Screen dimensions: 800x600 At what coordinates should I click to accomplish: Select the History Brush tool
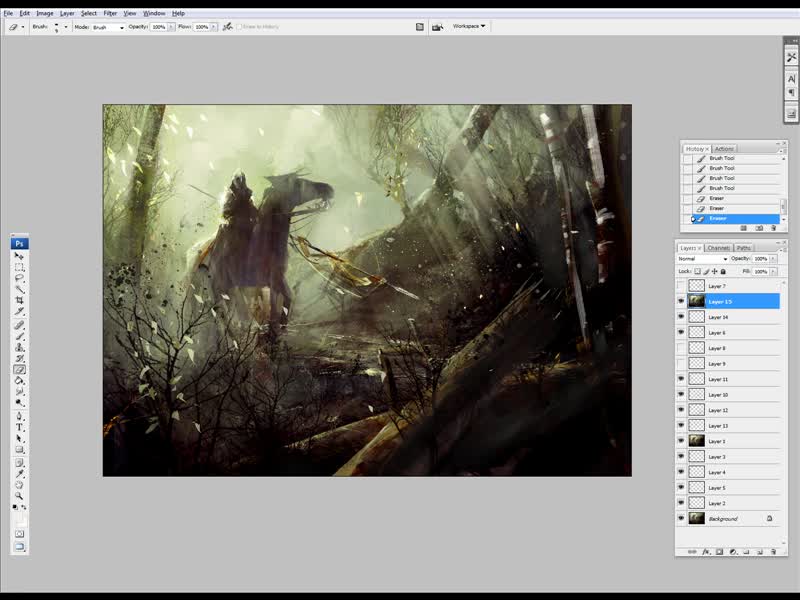coord(19,359)
